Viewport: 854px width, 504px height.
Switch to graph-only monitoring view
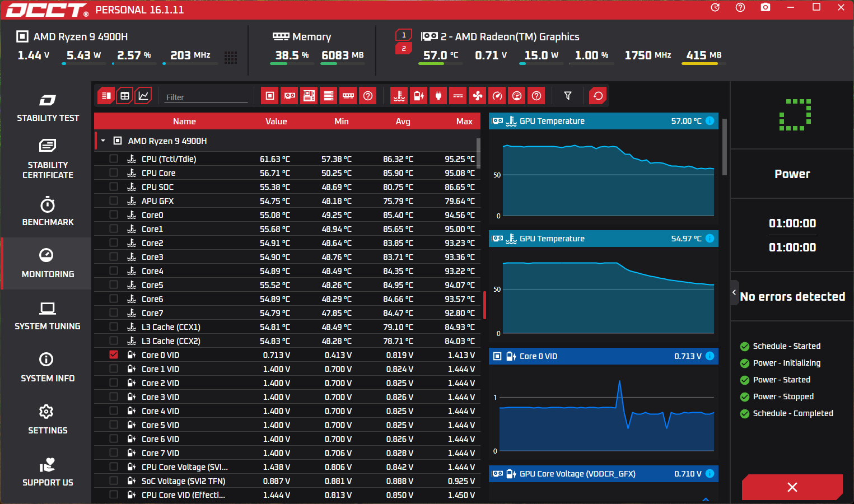click(143, 96)
